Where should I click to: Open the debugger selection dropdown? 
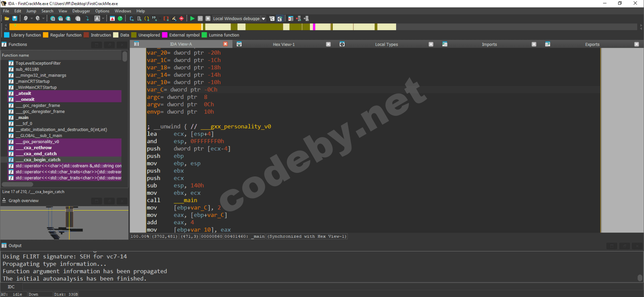tap(264, 18)
